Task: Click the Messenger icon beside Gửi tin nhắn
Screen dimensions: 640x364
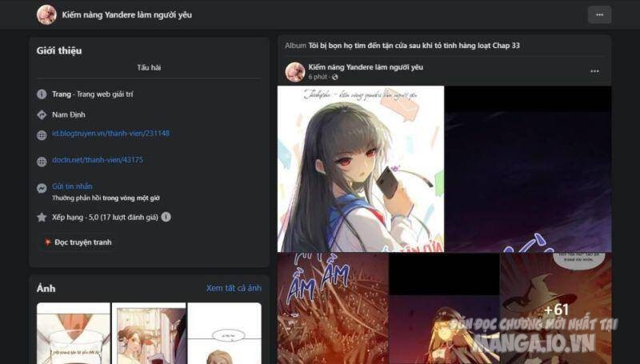Action: click(x=42, y=188)
